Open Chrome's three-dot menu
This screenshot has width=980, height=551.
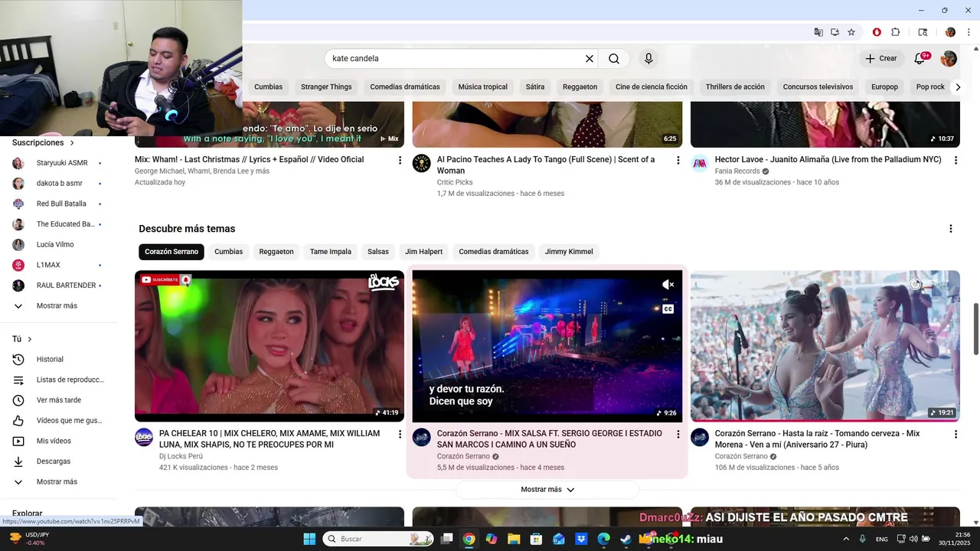(x=968, y=32)
